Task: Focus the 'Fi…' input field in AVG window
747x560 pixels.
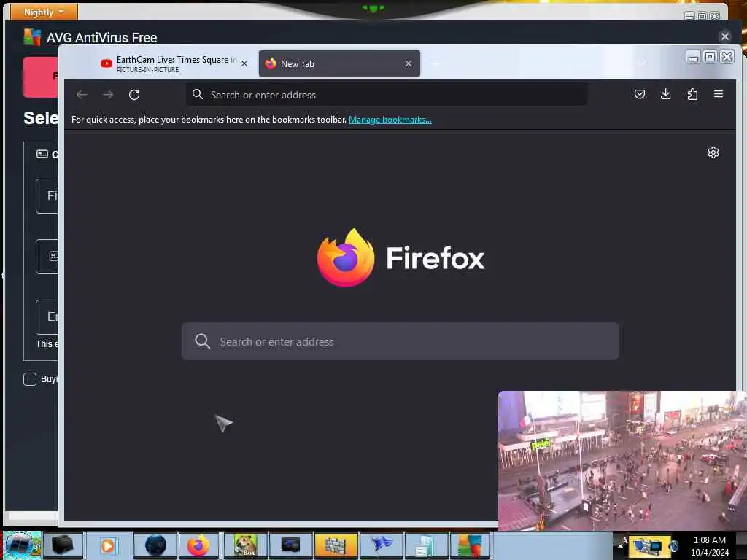Action: (x=47, y=196)
